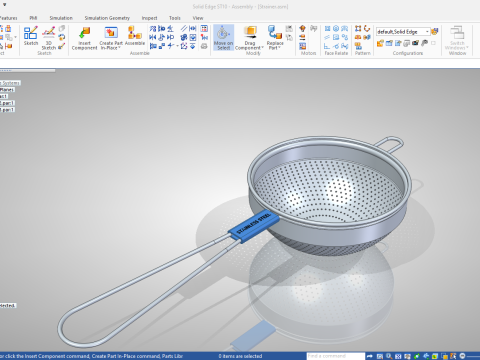Open the Inspect tab

[x=149, y=18]
